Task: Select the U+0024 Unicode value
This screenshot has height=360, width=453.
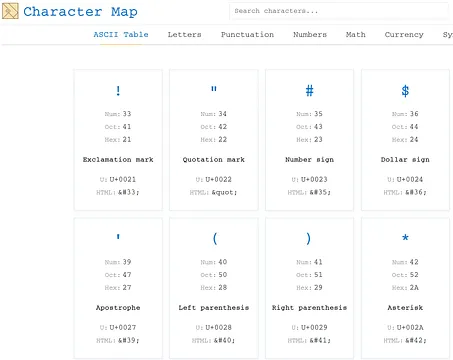Action: (x=410, y=179)
